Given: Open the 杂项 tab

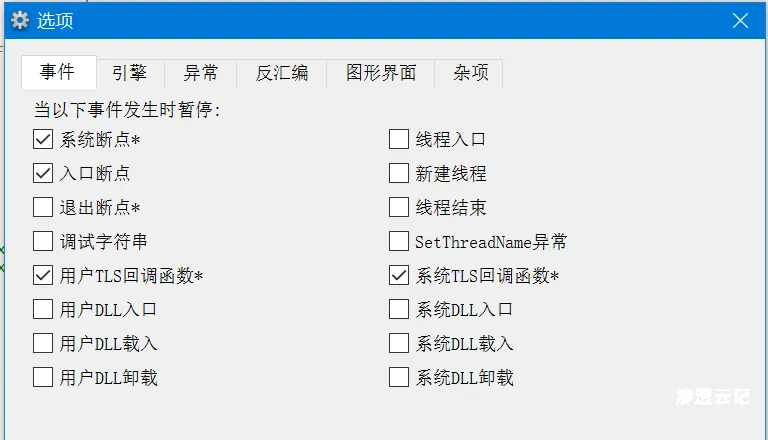Looking at the screenshot, I should coord(471,73).
